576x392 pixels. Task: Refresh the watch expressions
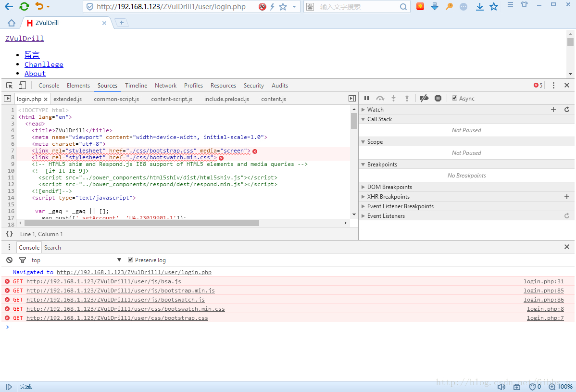click(x=567, y=110)
